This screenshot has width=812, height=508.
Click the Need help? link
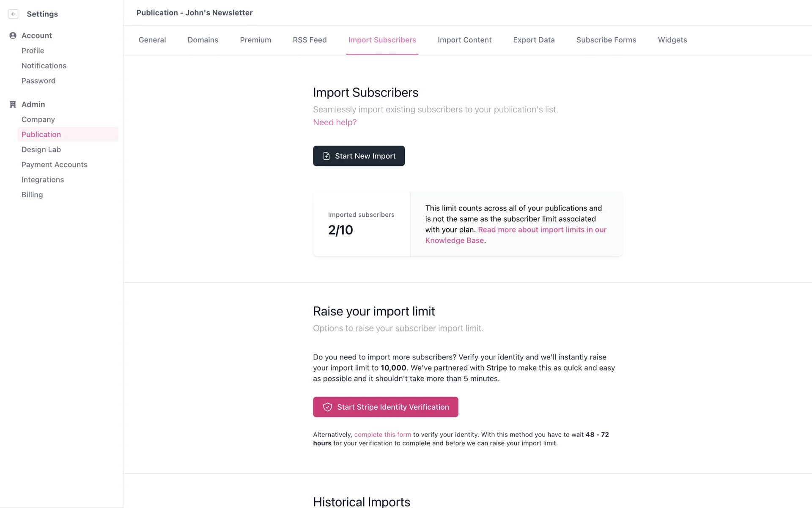point(335,122)
